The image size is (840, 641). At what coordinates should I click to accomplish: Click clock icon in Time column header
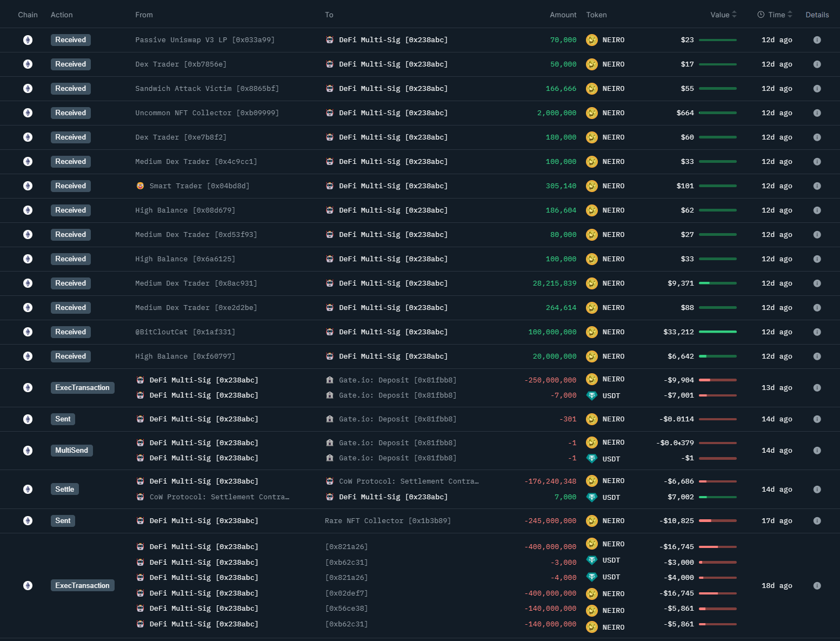(x=761, y=15)
